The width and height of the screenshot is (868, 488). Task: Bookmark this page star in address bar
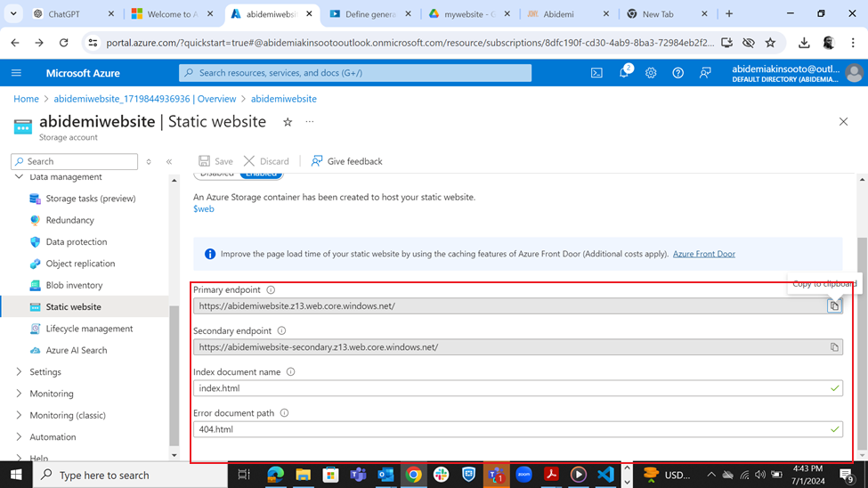(x=771, y=43)
